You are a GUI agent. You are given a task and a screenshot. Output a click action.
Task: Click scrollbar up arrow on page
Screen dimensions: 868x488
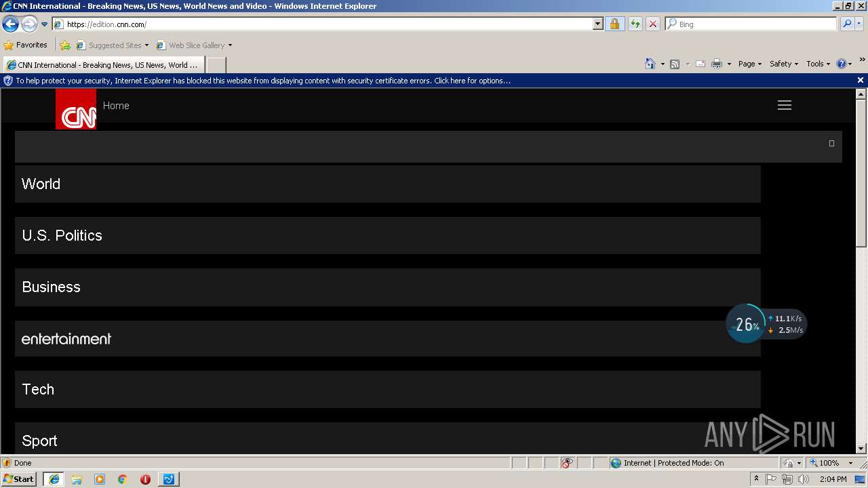pos(861,94)
